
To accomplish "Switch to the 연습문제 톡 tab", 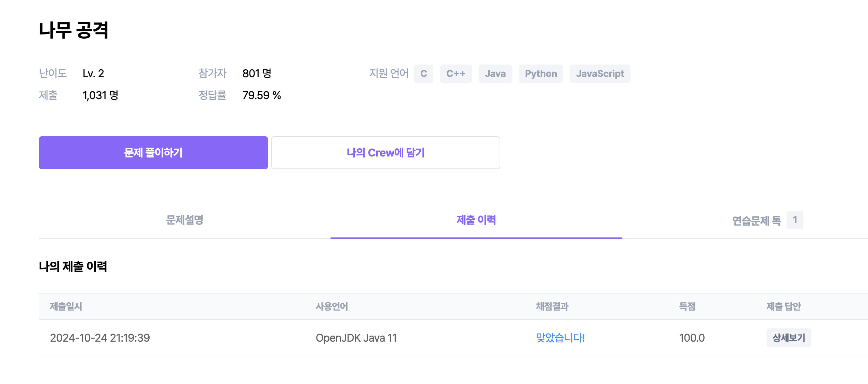I will [756, 221].
